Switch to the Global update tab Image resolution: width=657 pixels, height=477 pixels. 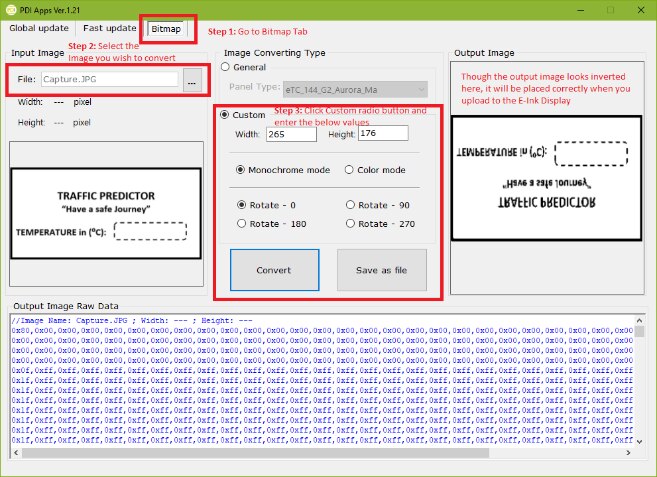tap(39, 28)
